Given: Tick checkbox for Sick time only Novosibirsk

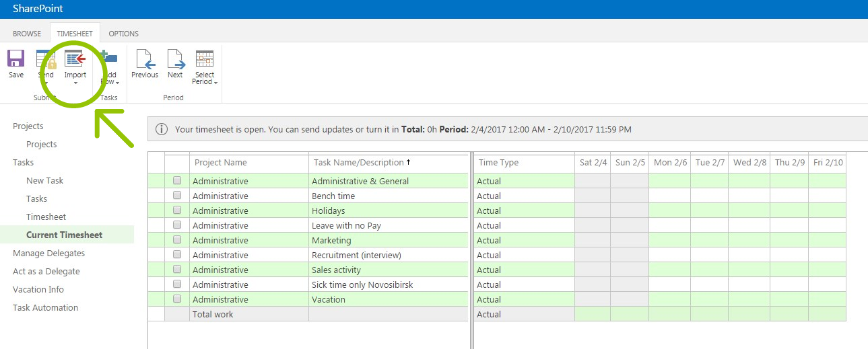Looking at the screenshot, I should [x=177, y=284].
